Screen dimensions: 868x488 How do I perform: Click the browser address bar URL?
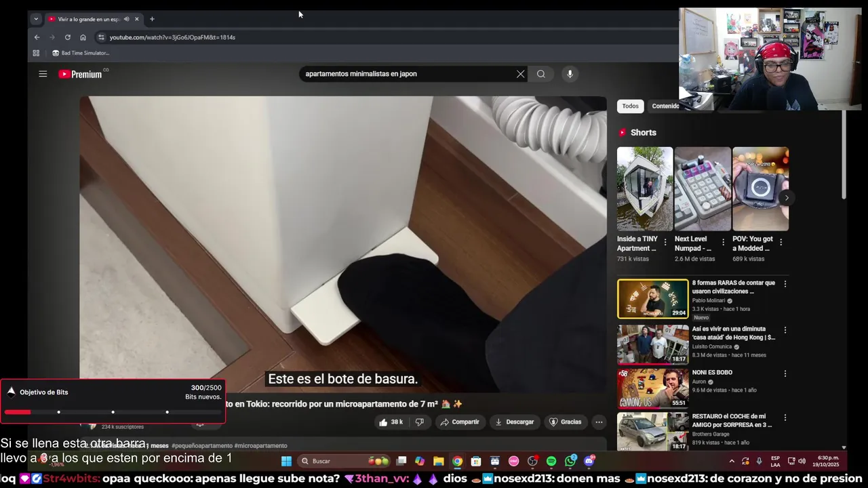(172, 37)
